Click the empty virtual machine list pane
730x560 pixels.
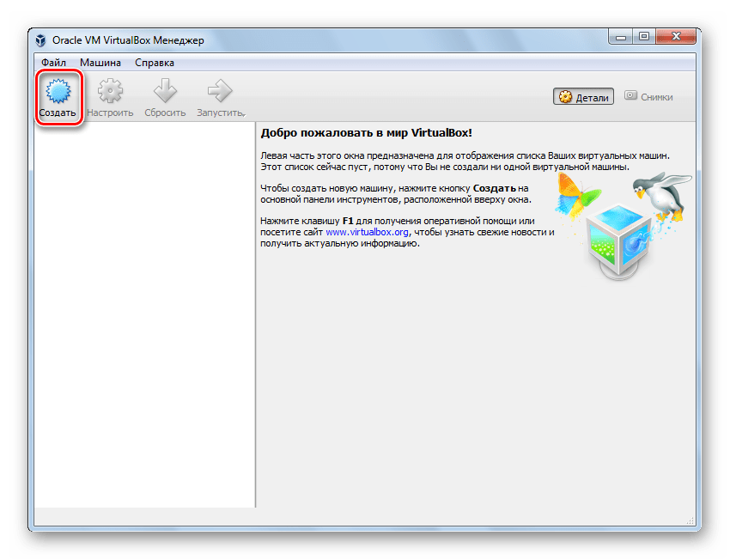144,314
